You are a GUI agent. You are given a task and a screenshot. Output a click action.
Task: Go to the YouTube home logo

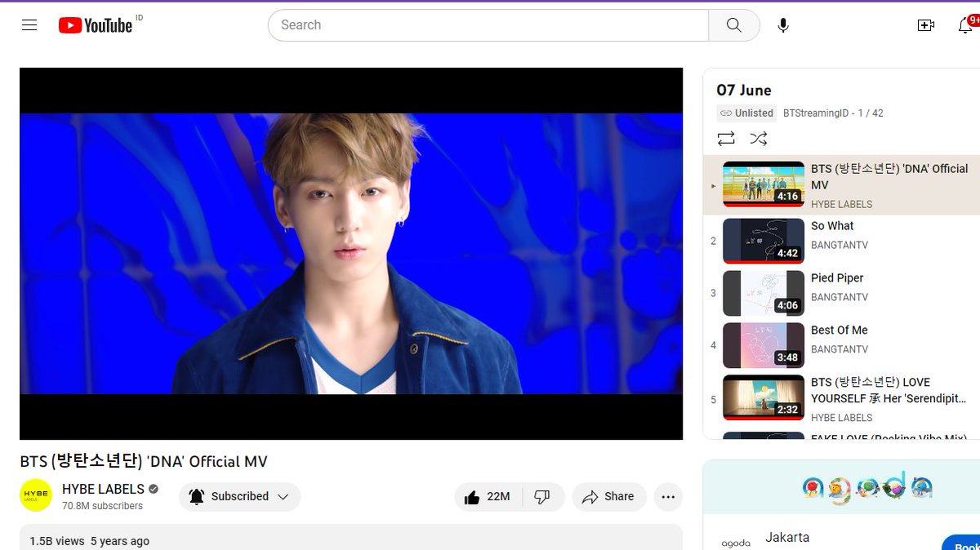tap(96, 25)
